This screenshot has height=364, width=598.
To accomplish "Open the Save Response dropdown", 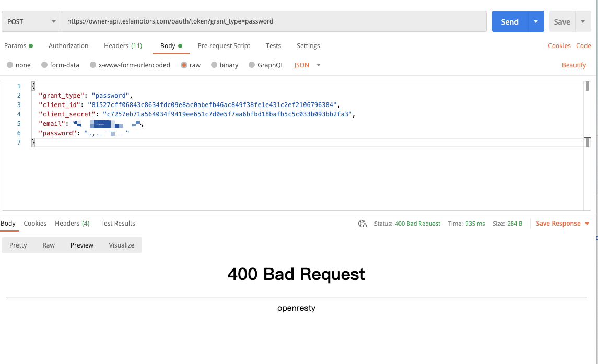I will click(x=561, y=223).
